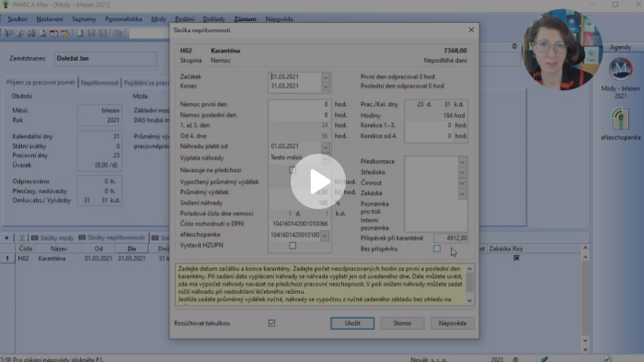Open the eNeschopenka number dropdown
The width and height of the screenshot is (644, 362).
[325, 235]
